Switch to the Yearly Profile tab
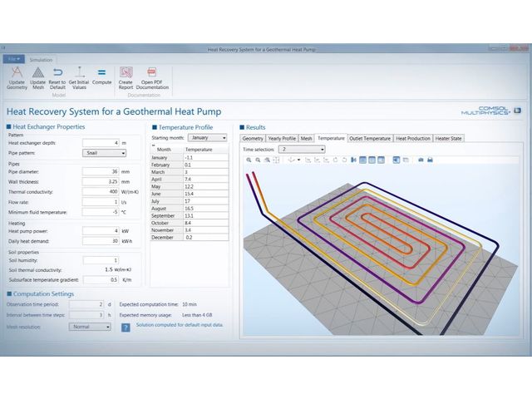 pyautogui.click(x=282, y=138)
